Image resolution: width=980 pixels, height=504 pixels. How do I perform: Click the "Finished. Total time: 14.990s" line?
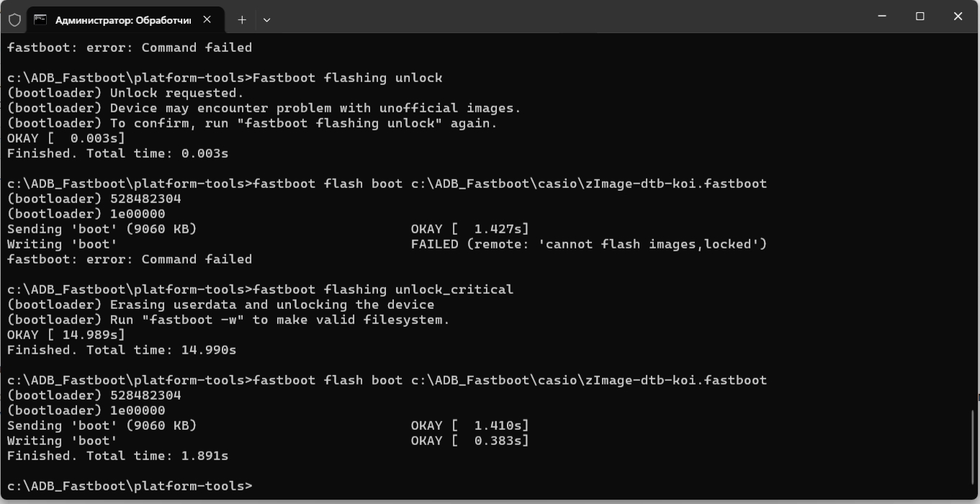coord(122,350)
